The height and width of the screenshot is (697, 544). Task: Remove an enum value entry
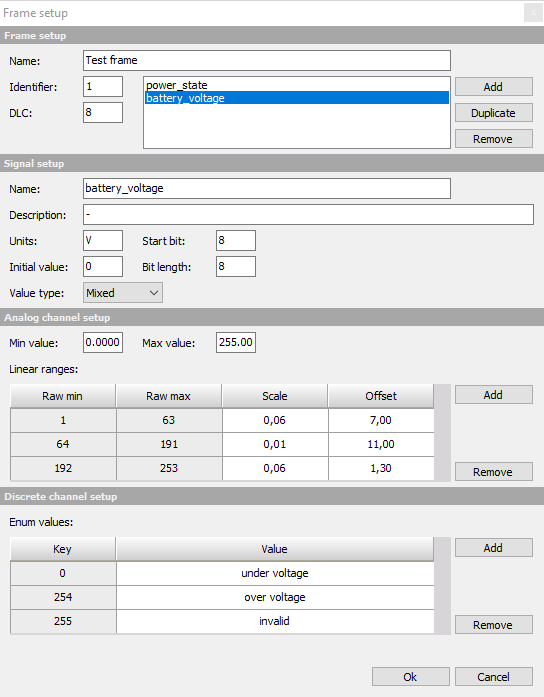(x=493, y=625)
